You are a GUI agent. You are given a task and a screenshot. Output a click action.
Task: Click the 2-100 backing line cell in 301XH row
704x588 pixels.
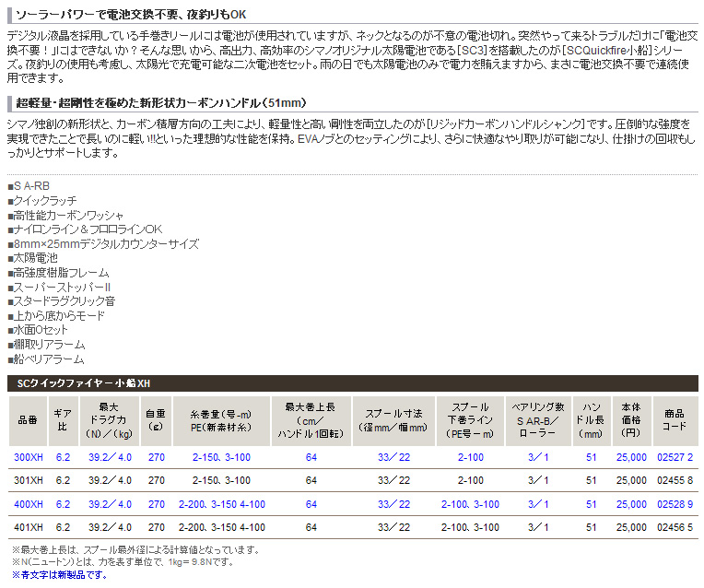(471, 481)
